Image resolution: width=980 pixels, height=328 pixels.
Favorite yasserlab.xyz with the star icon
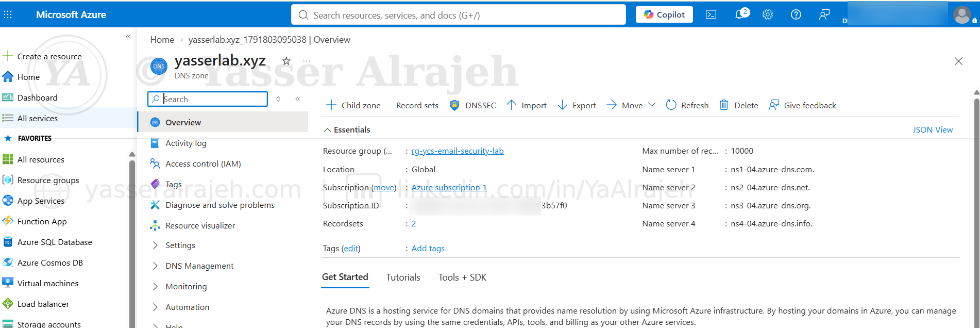click(286, 61)
